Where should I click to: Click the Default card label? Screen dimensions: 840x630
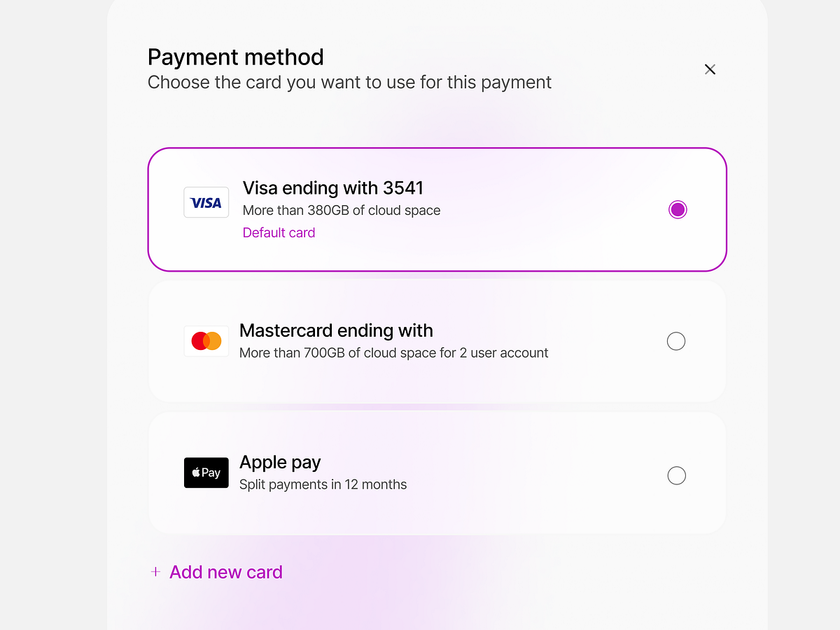279,232
